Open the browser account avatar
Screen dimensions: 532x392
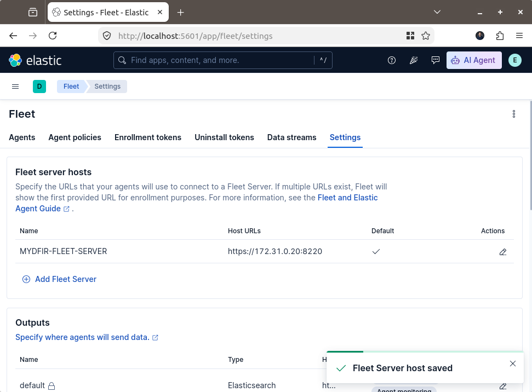click(x=480, y=36)
